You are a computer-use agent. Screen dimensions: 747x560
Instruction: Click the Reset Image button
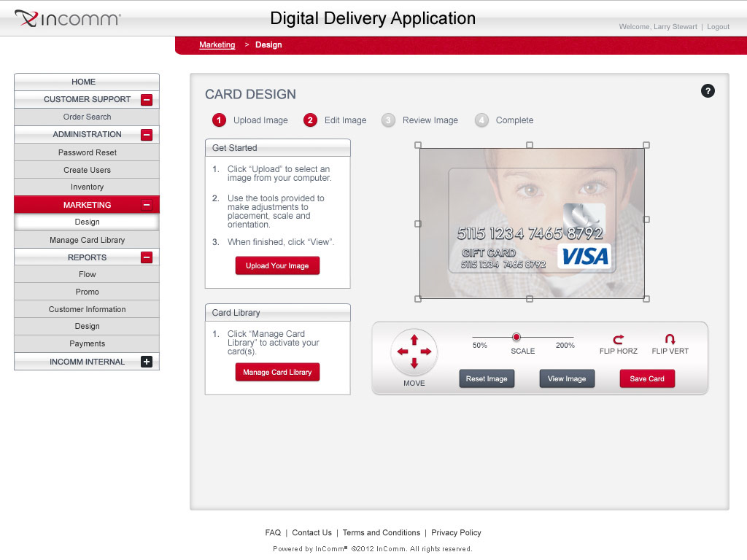click(487, 378)
